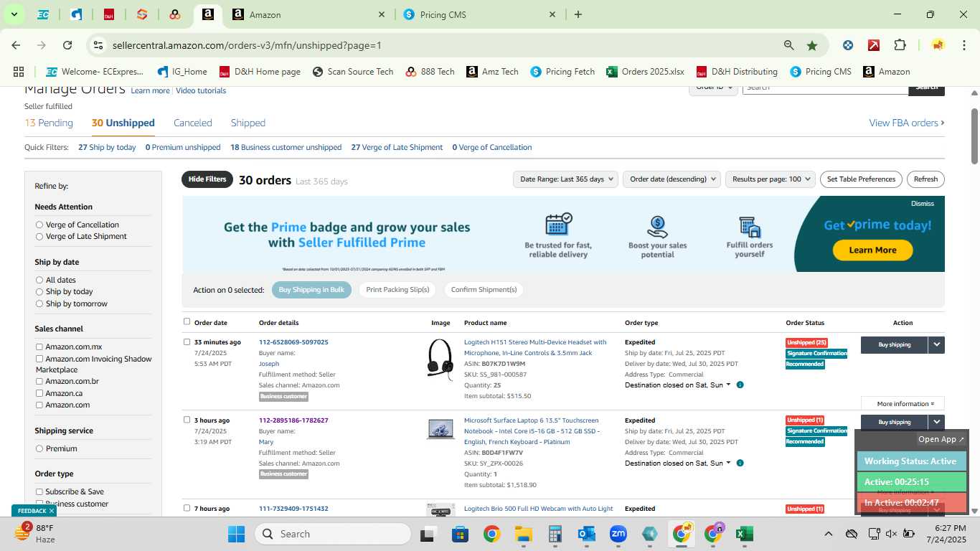Open a new browser tab
980x551 pixels.
point(578,14)
